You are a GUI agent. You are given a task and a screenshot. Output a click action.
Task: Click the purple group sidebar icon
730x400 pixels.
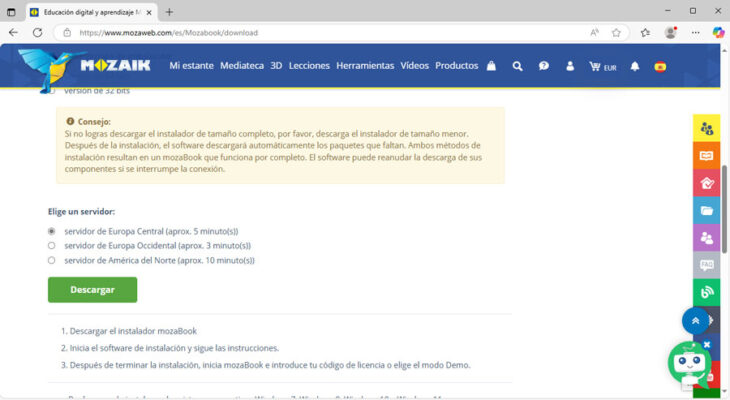coord(706,238)
